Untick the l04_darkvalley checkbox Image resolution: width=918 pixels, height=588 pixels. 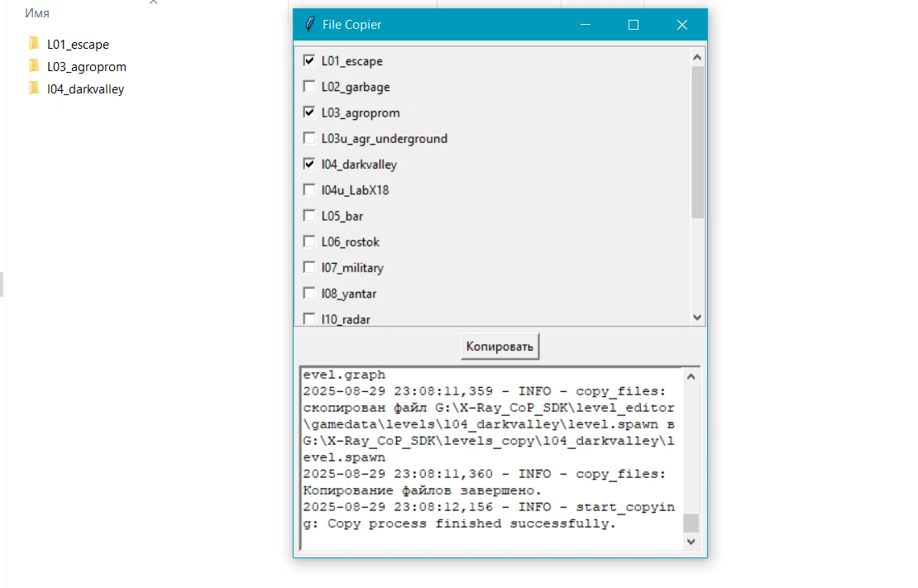[x=309, y=164]
